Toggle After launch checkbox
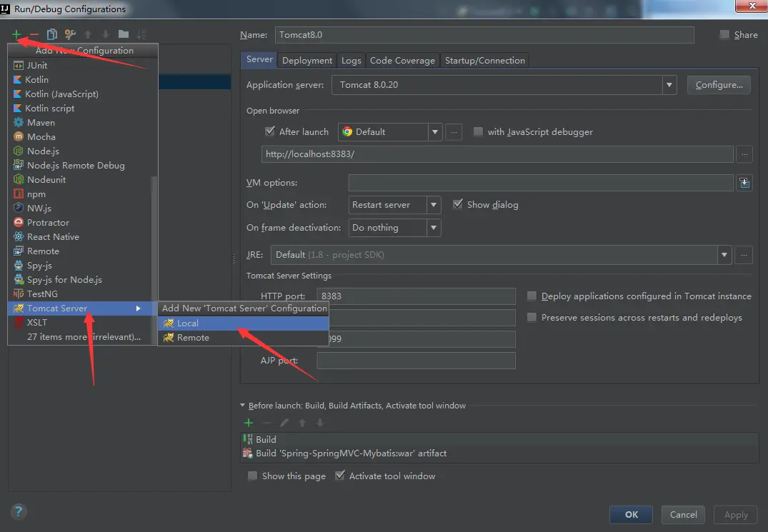 pos(270,131)
